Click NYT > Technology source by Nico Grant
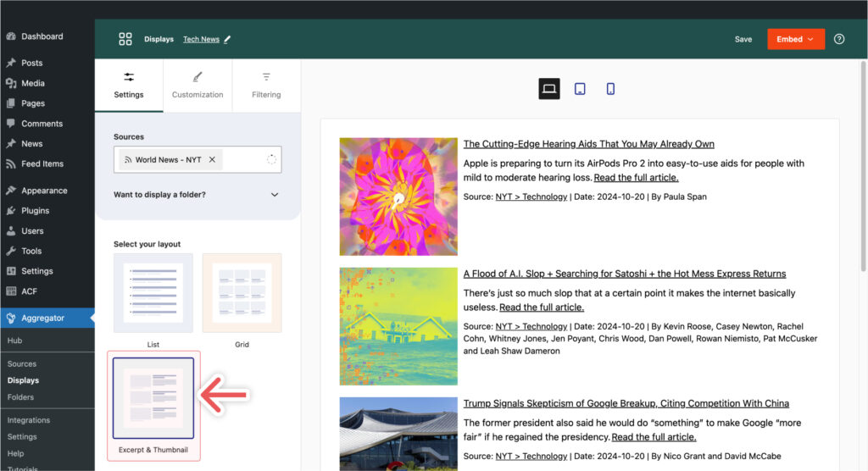Viewport: 868px width, 471px height. click(531, 456)
